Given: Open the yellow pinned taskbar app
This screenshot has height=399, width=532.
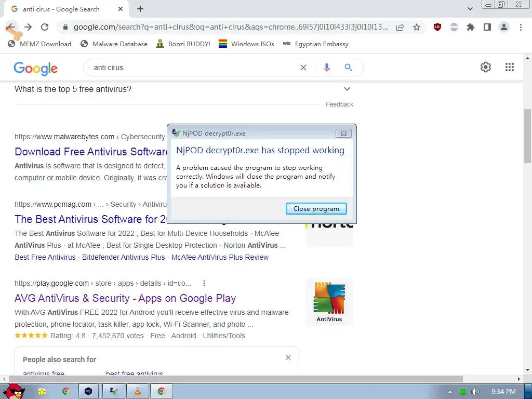Looking at the screenshot, I should point(42,392).
